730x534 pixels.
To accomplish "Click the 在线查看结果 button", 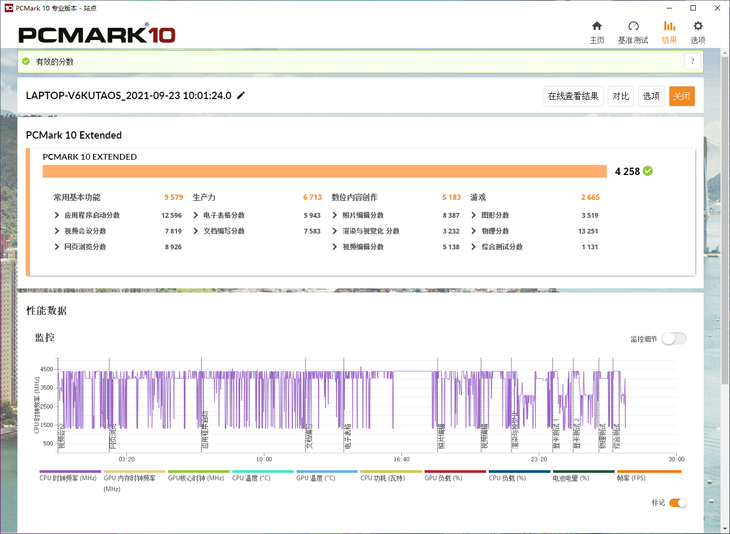I will click(573, 96).
